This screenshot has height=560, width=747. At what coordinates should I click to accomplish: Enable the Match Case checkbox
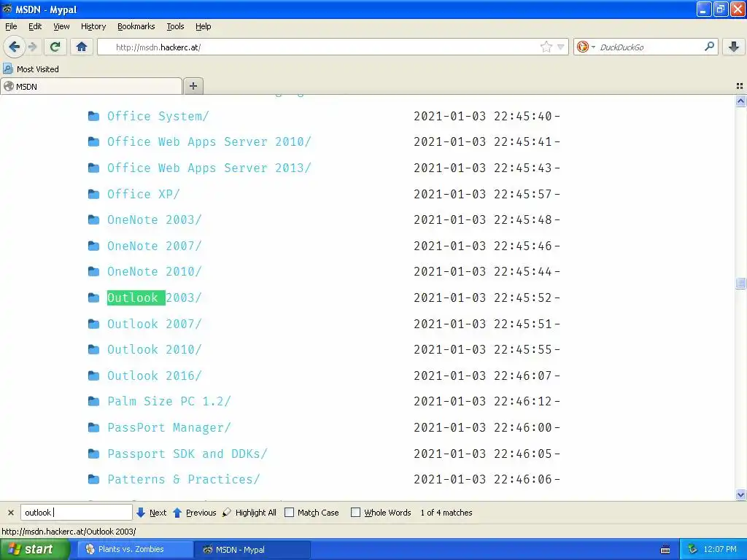[x=289, y=513]
